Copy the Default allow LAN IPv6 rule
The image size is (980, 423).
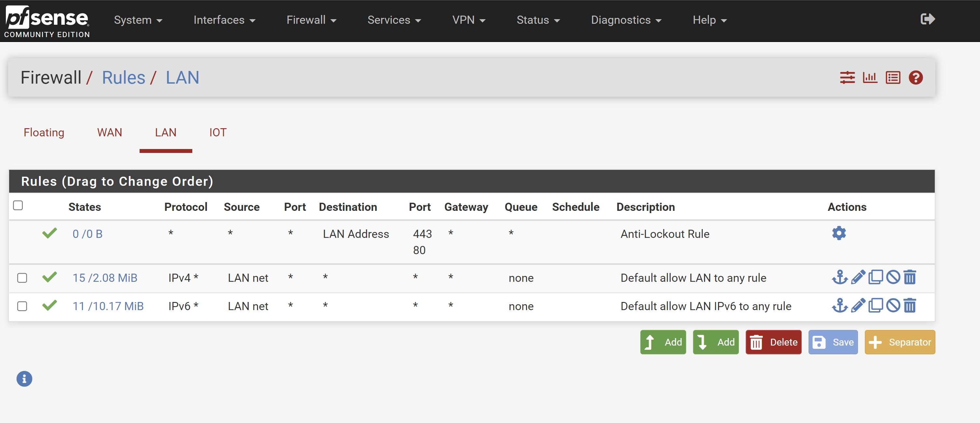[x=875, y=306]
